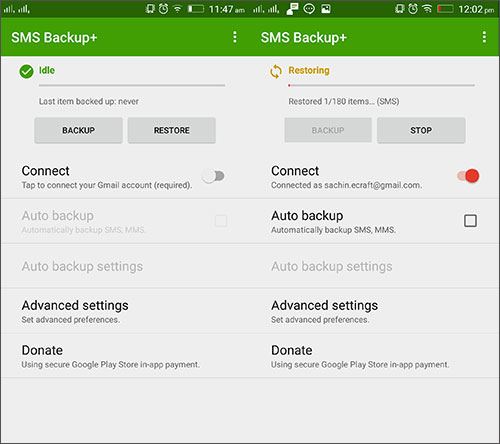
Task: Tap the 11:47 am clock
Action: click(227, 9)
